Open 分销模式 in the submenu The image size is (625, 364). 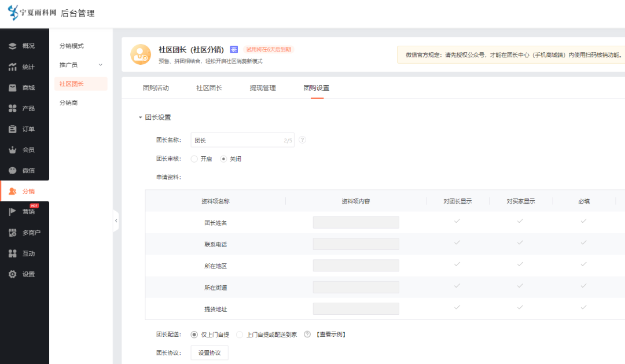pyautogui.click(x=72, y=46)
